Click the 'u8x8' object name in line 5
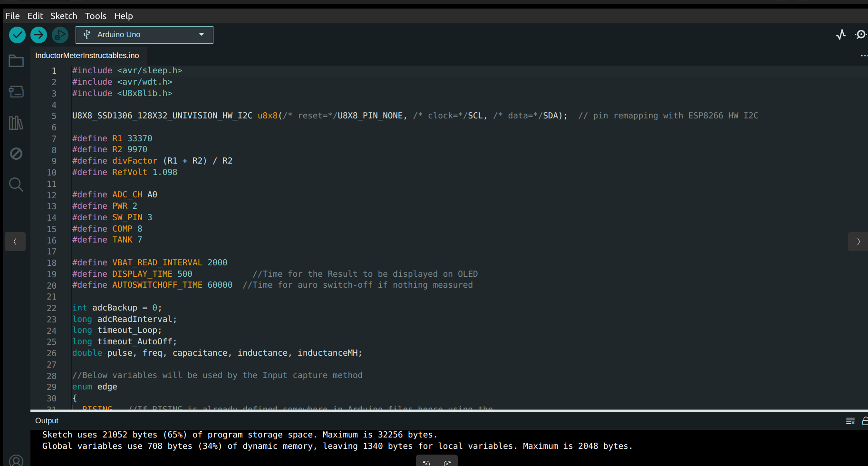The image size is (868, 466). (x=268, y=116)
